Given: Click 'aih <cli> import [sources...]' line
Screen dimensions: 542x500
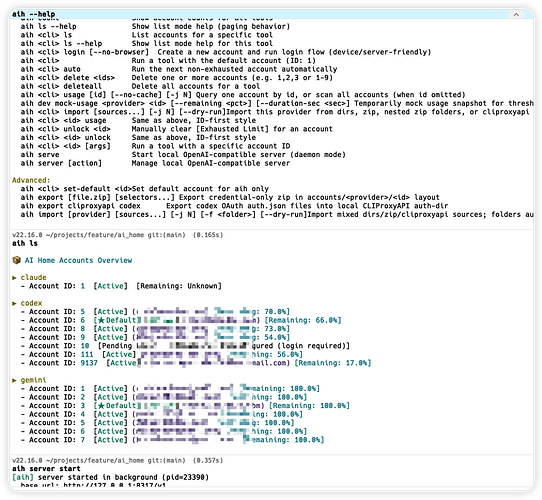Looking at the screenshot, I should (275, 112).
